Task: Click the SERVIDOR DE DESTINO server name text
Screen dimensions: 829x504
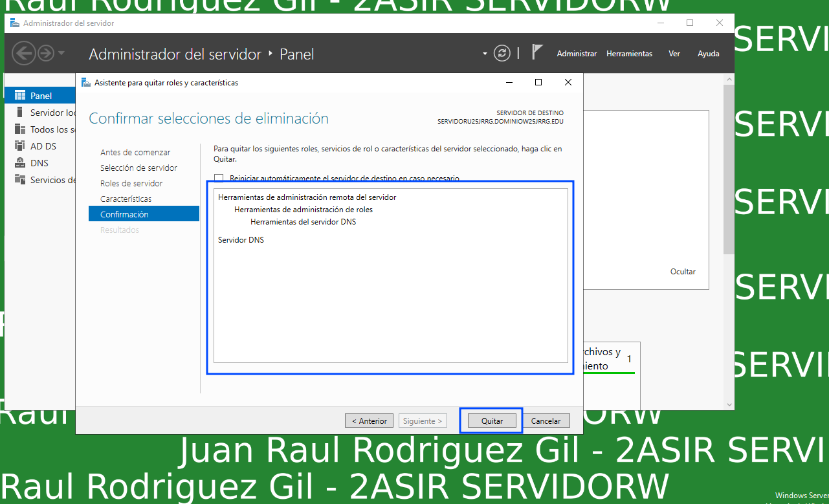Action: tap(500, 121)
